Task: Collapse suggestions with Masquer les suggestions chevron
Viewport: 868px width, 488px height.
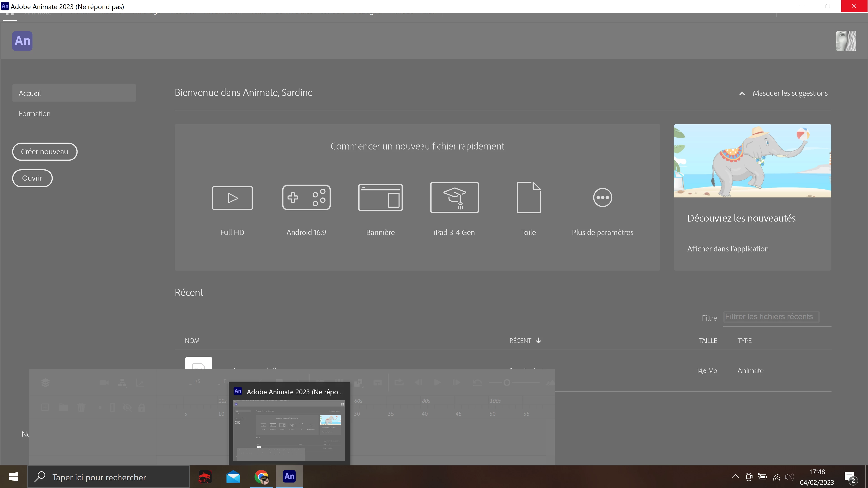Action: tap(742, 94)
